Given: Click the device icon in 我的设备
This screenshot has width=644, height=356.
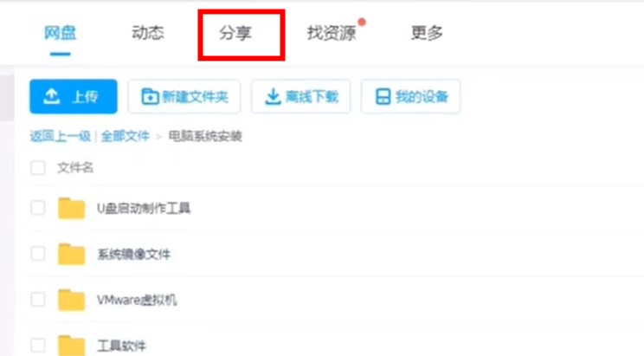Looking at the screenshot, I should click(383, 97).
